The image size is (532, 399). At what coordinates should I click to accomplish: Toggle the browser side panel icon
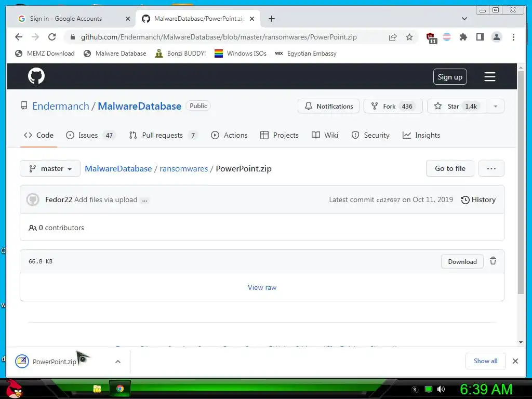click(x=480, y=37)
